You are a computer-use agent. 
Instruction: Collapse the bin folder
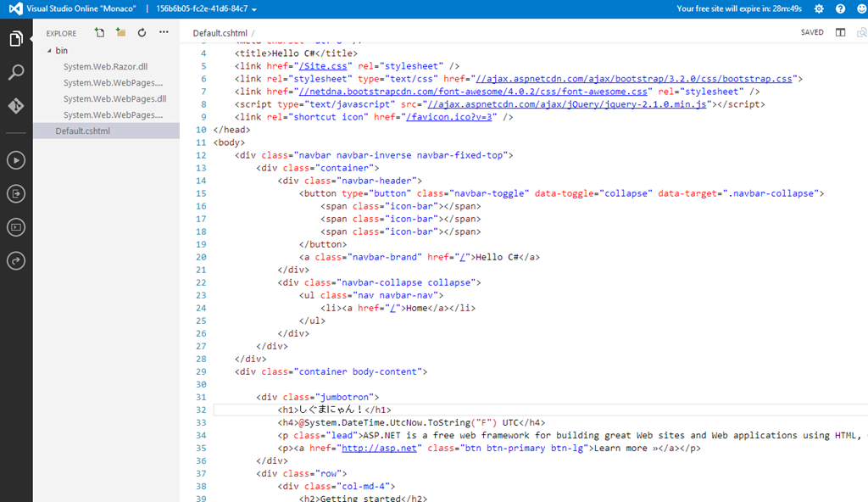[x=49, y=51]
